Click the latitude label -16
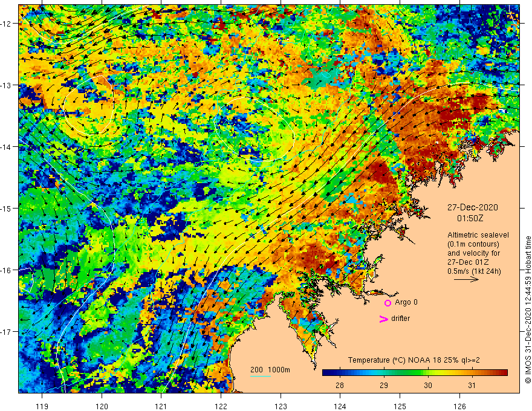Screen dimensions: 532x411 click(x=6, y=270)
